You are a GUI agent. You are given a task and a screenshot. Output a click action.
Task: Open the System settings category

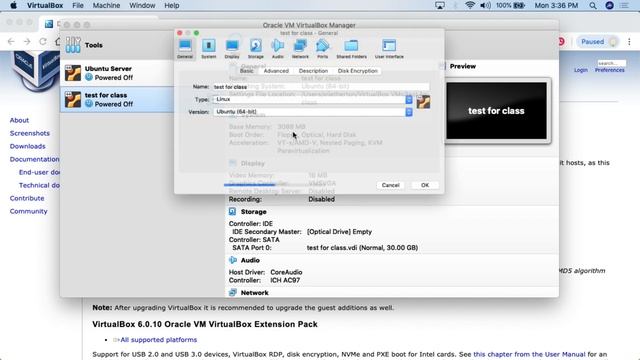tap(209, 49)
